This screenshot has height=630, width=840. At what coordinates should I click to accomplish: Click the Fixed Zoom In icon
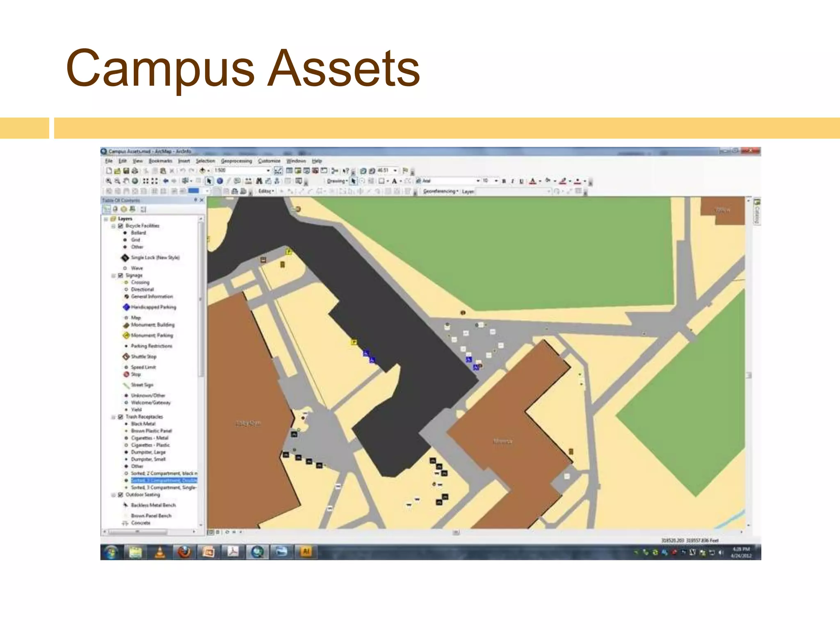[x=146, y=181]
